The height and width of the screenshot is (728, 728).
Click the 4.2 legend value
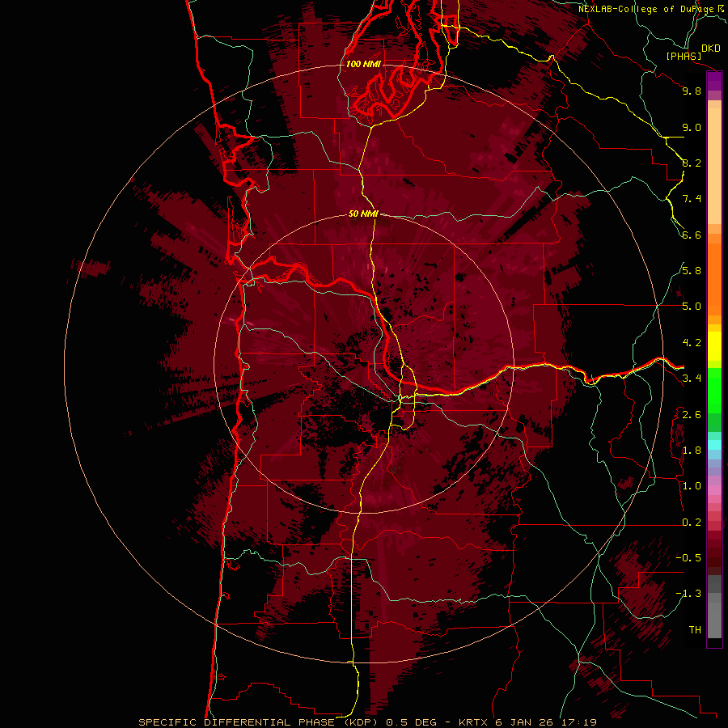click(x=692, y=343)
